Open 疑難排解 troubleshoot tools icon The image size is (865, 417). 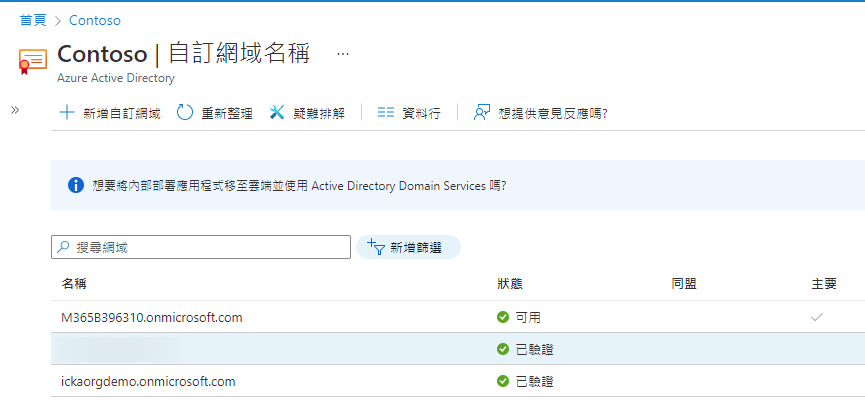coord(277,113)
